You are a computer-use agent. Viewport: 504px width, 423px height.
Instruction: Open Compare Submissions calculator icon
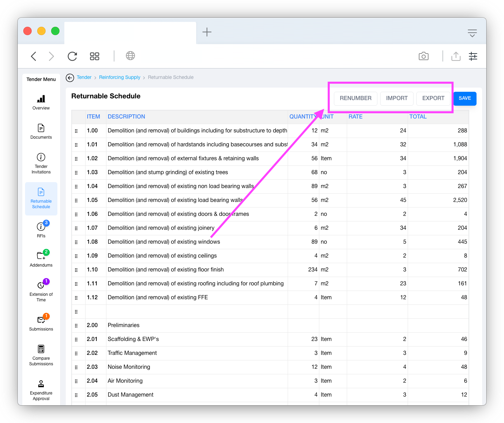[41, 349]
